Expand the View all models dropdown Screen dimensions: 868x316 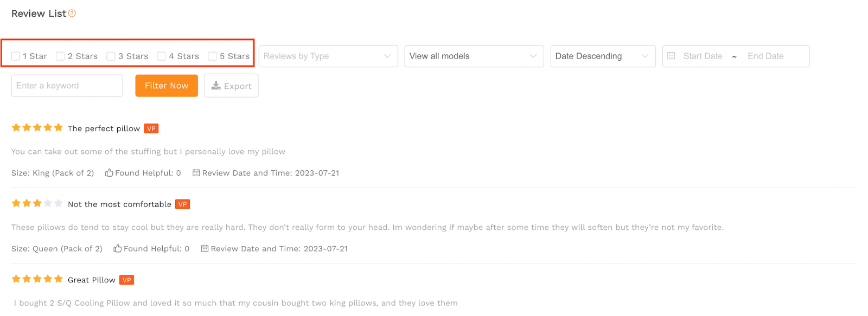tap(474, 56)
